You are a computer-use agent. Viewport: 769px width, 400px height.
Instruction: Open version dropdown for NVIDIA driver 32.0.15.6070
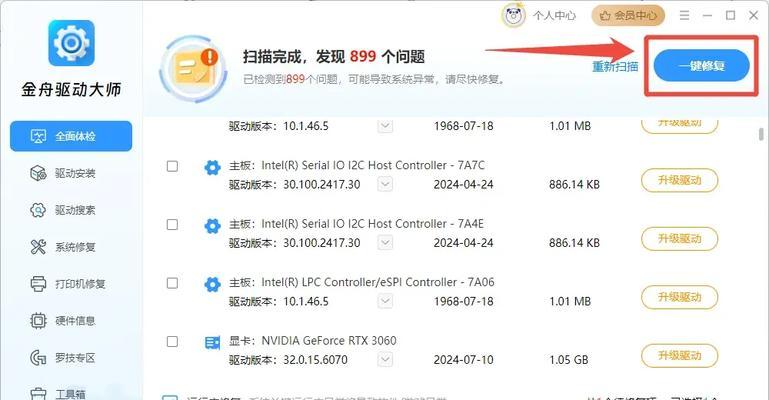[385, 359]
